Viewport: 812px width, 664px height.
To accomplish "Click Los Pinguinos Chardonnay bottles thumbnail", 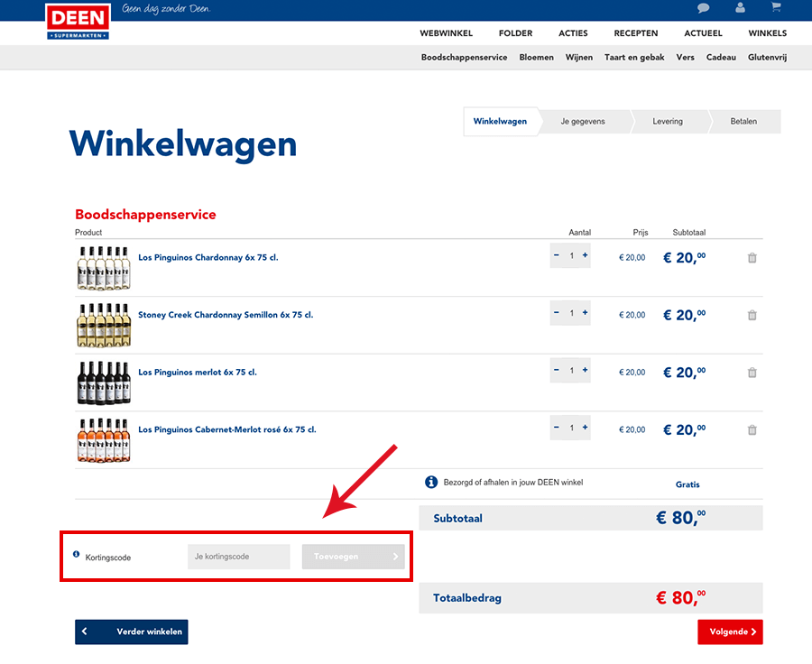I will coord(104,268).
